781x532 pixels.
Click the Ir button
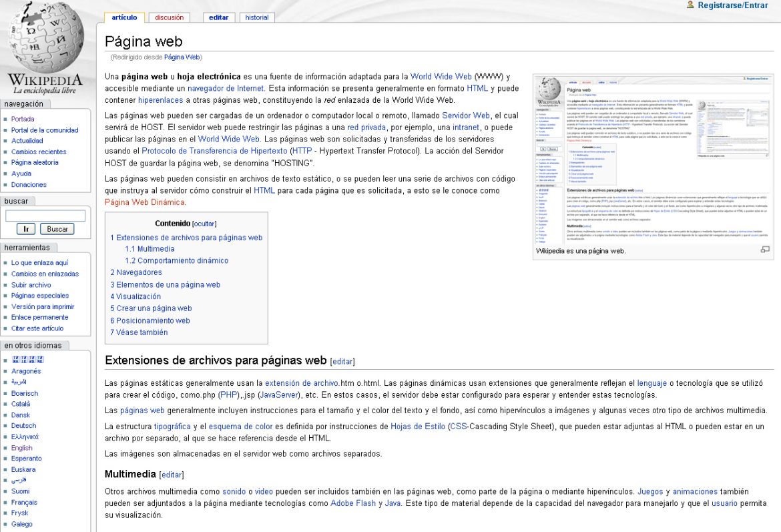[25, 228]
